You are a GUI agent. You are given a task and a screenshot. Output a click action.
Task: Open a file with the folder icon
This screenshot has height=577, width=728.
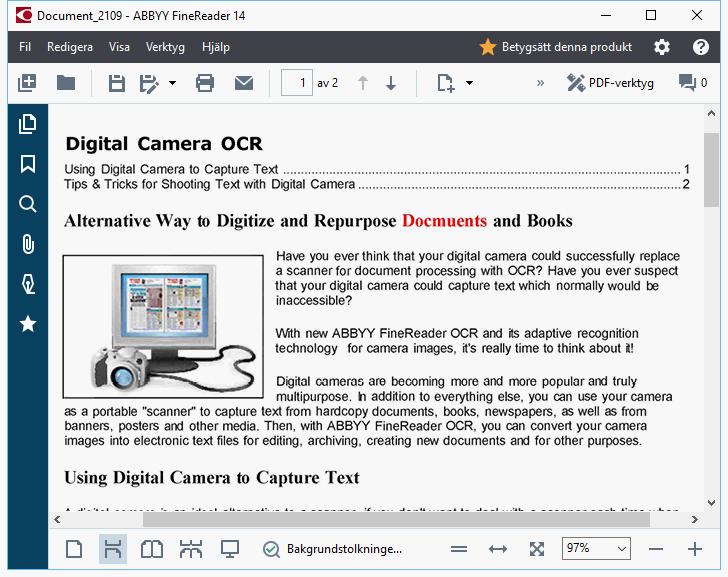click(x=66, y=83)
